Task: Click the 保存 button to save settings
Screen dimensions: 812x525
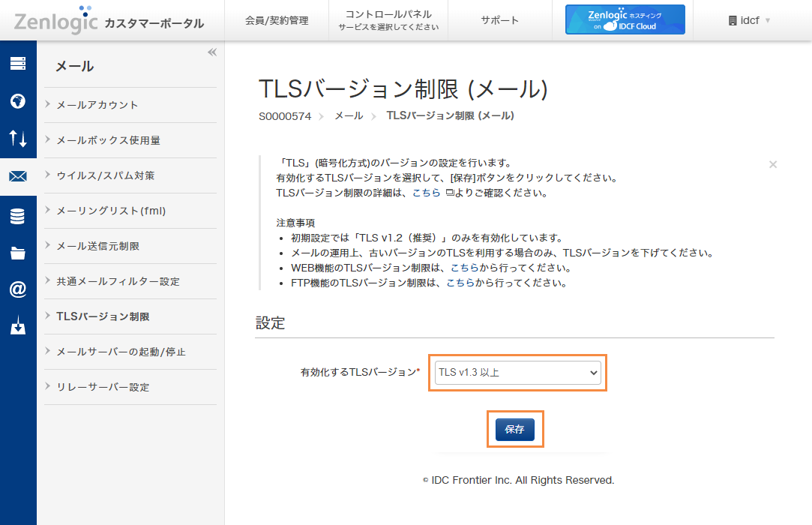Action: 515,428
